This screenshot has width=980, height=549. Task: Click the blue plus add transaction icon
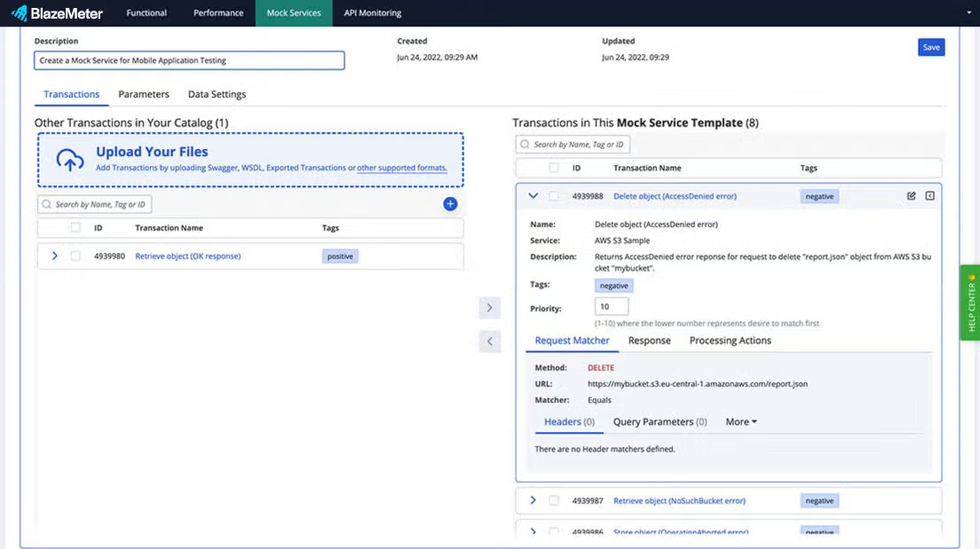(450, 204)
